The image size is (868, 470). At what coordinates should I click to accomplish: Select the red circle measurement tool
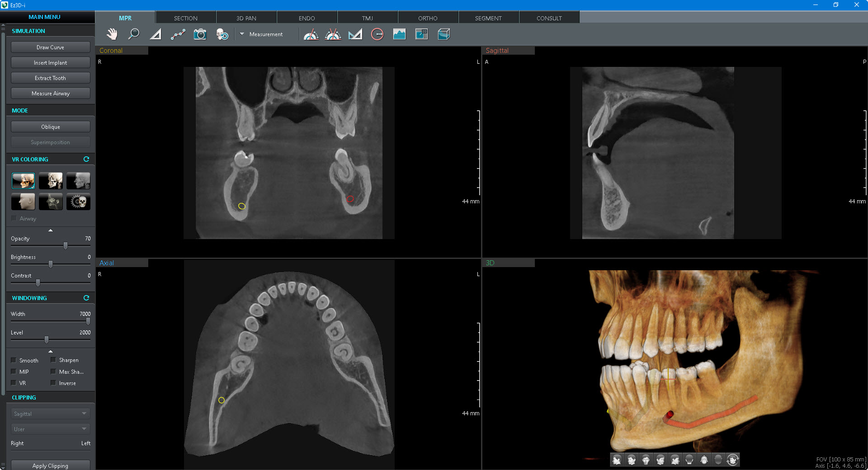(x=377, y=34)
